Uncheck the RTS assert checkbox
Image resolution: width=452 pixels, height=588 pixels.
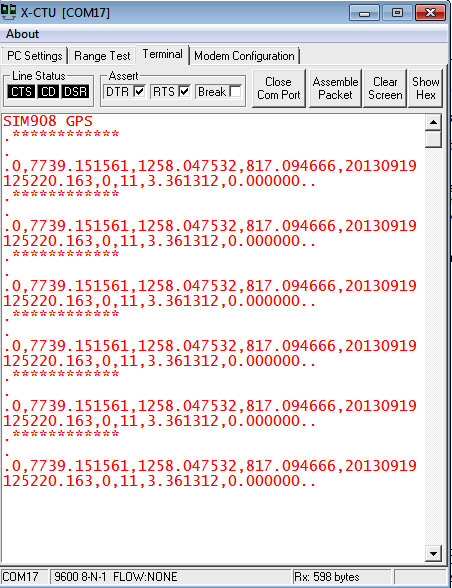pyautogui.click(x=185, y=92)
